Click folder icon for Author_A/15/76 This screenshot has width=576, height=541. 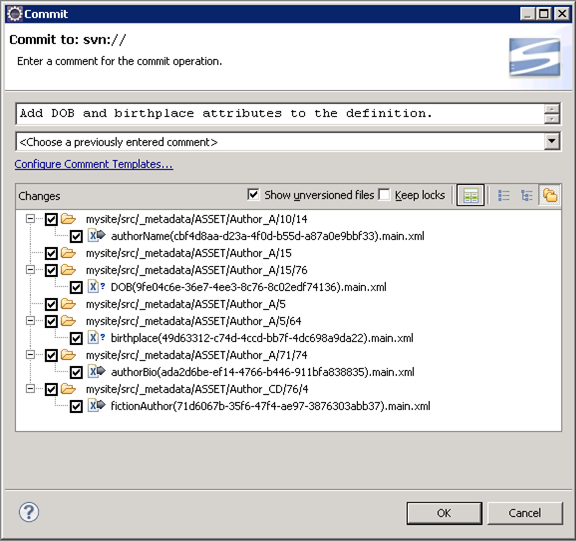tap(68, 270)
